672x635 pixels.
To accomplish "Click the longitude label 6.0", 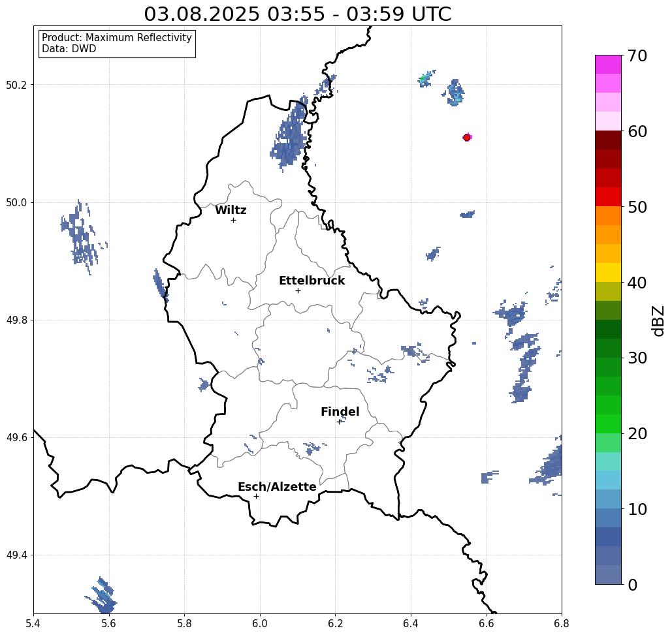I will point(260,623).
